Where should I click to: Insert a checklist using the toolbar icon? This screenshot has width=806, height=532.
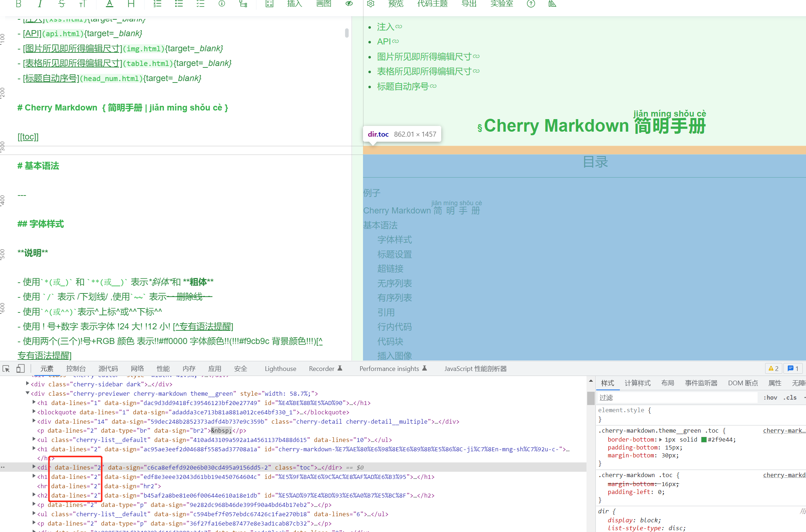tap(200, 4)
